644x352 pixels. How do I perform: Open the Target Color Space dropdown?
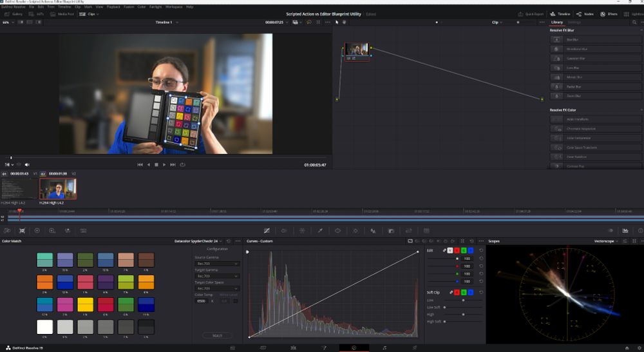point(217,289)
